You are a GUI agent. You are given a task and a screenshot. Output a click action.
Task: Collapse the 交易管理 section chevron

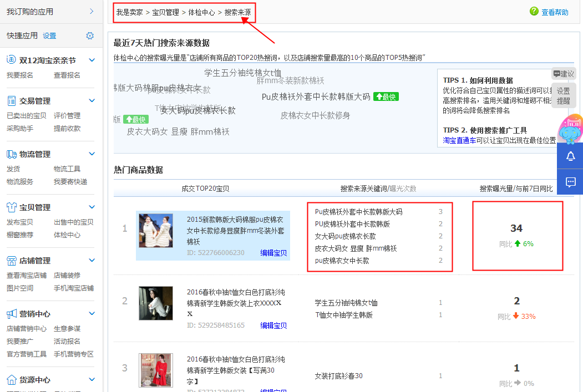pos(92,100)
